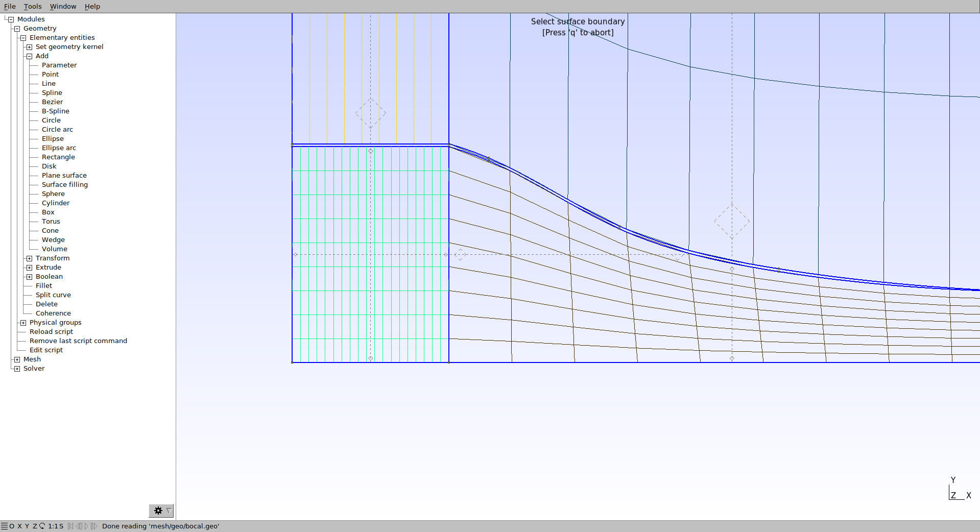
Task: Expand the Set geometry kernel node
Action: (29, 47)
